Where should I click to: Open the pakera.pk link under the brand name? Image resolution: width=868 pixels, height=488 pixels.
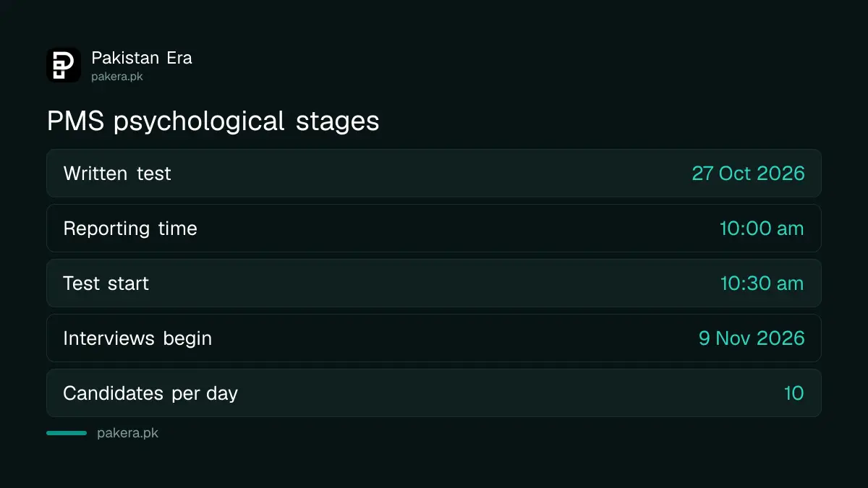point(117,76)
